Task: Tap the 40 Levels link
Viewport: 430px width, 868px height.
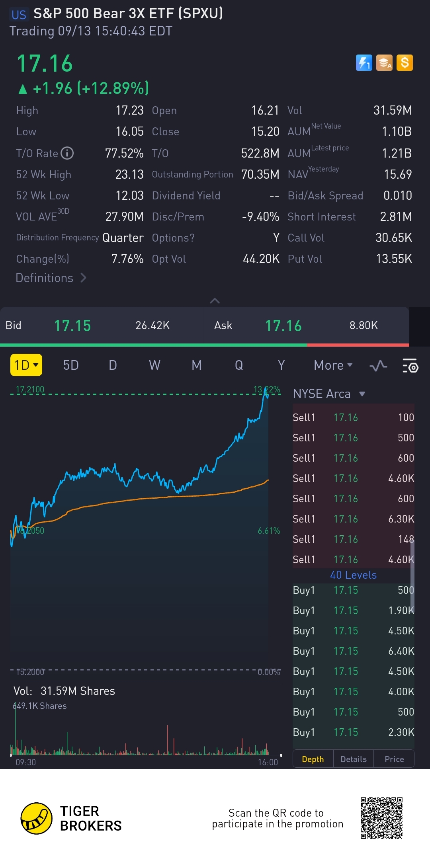Action: (353, 575)
